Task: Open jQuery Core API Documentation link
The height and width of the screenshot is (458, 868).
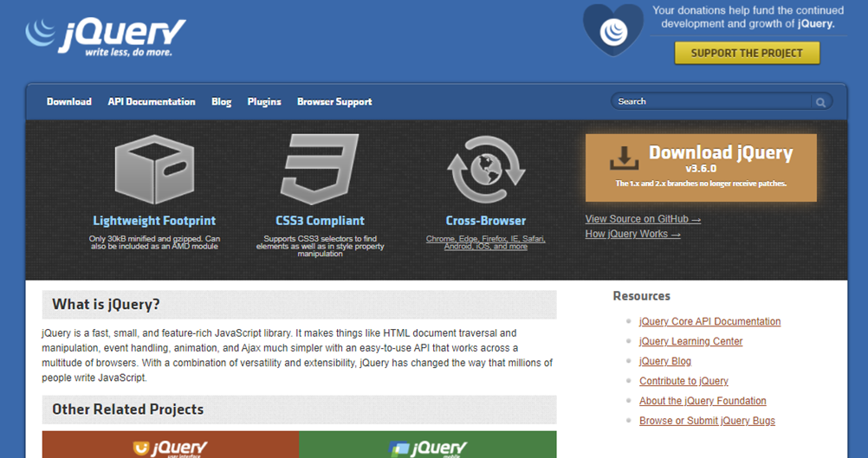Action: click(709, 321)
